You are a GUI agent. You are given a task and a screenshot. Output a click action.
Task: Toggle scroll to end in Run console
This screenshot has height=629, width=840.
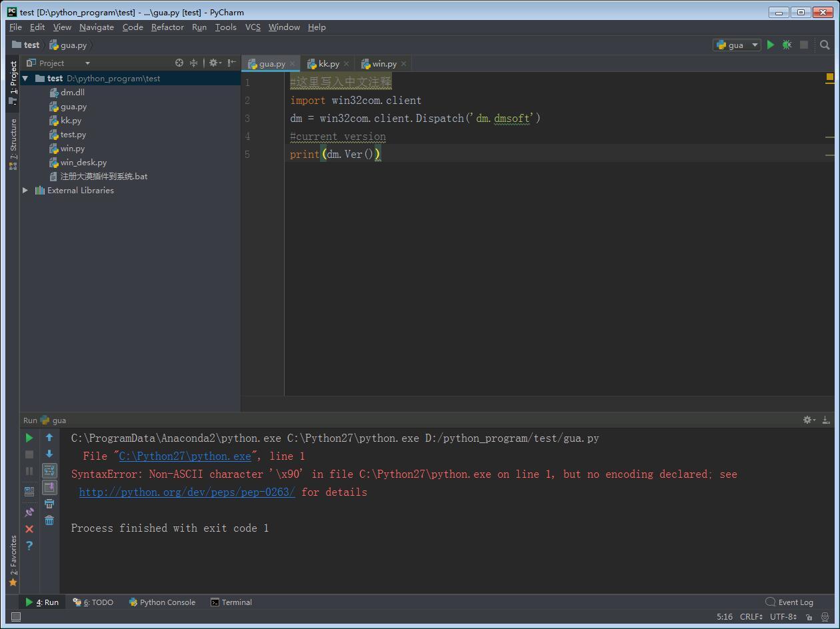pos(49,488)
